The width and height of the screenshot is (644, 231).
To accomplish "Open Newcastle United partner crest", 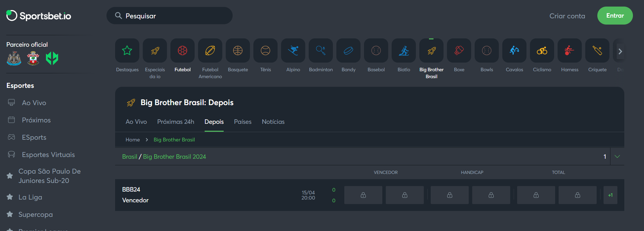I will coord(14,58).
